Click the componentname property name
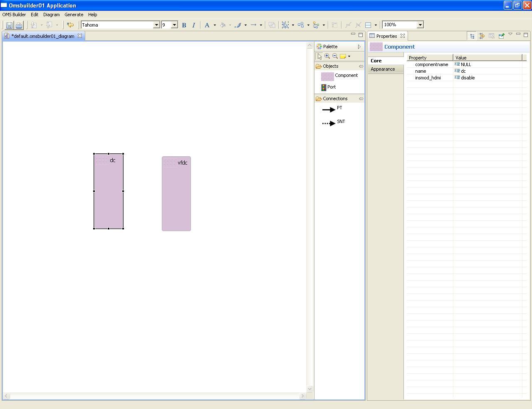The width and height of the screenshot is (532, 409). [432, 64]
